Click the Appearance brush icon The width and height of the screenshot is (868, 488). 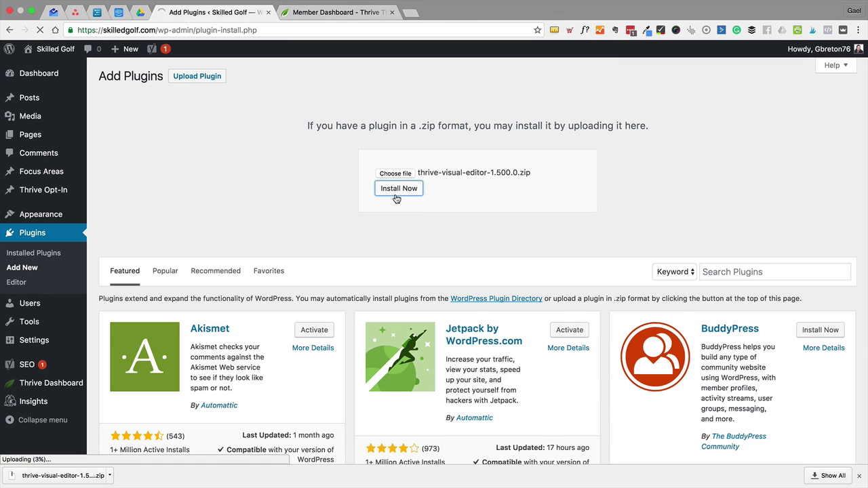(9, 214)
